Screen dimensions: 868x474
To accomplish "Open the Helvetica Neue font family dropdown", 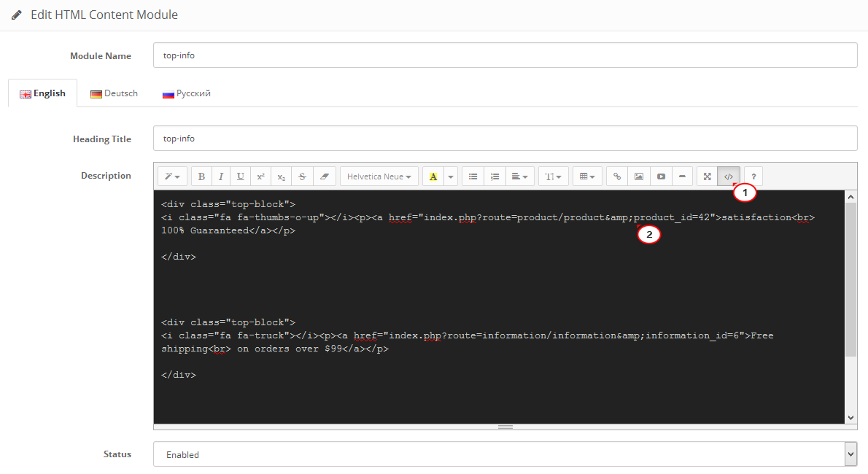I will point(379,176).
